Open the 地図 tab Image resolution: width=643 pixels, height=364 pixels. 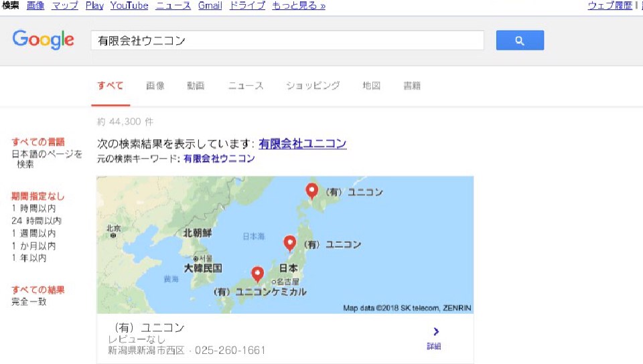tap(372, 86)
